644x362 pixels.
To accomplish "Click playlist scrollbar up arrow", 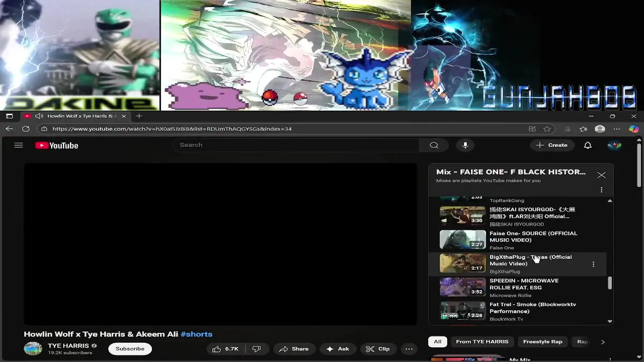I will coord(610,201).
